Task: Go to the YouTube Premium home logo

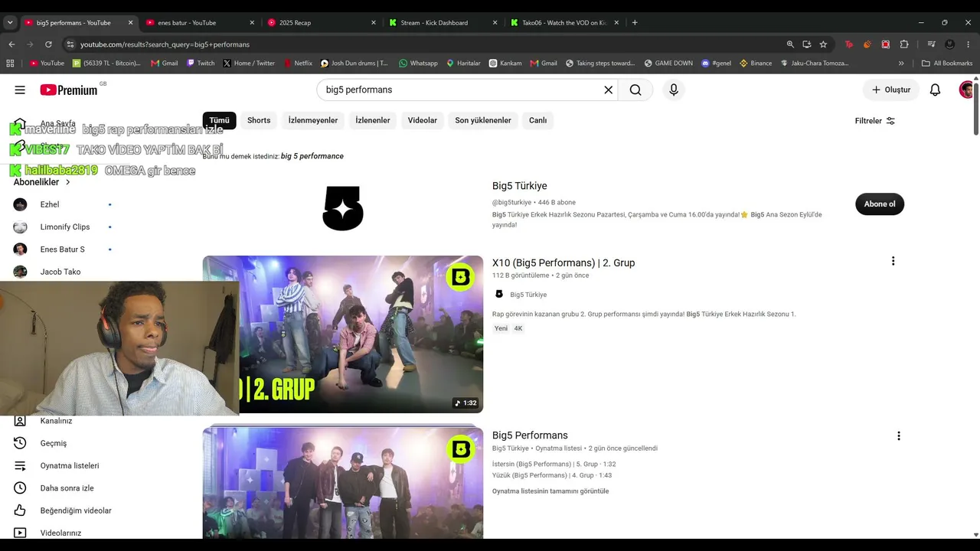Action: point(69,90)
